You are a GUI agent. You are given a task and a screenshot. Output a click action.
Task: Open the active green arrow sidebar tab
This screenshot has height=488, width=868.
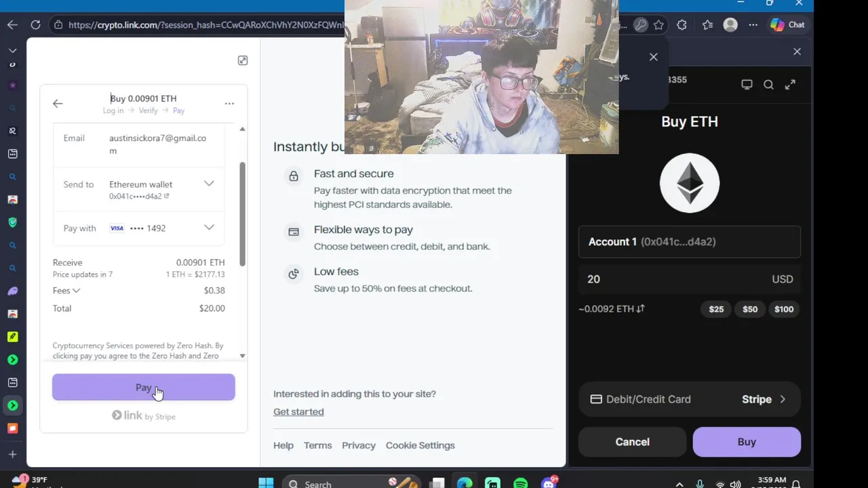click(x=12, y=405)
